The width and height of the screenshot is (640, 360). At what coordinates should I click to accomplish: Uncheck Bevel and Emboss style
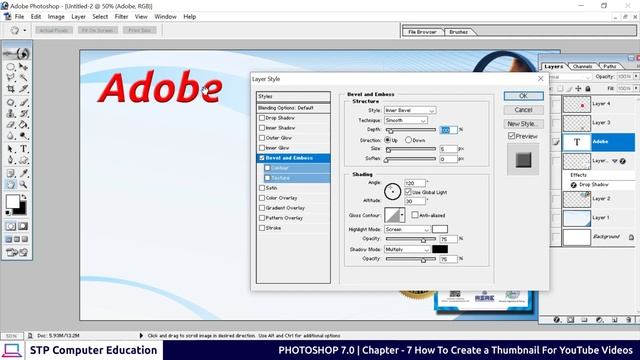point(262,158)
